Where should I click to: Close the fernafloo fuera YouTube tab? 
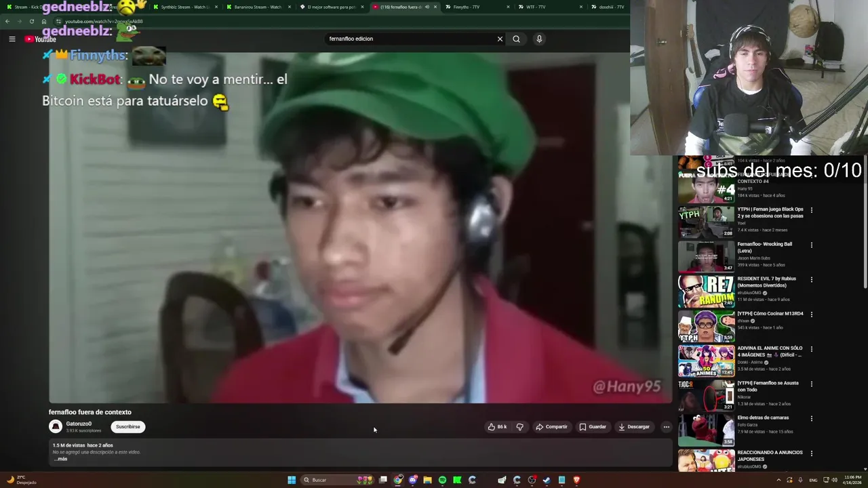435,7
